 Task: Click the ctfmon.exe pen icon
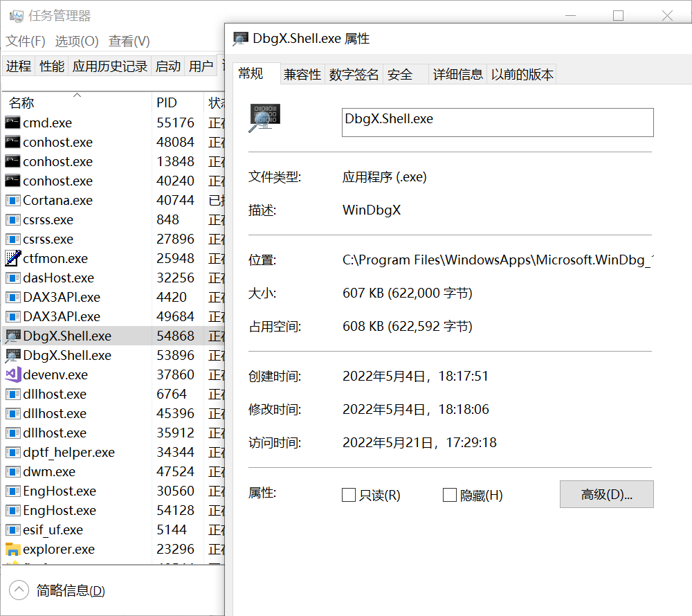pos(12,258)
